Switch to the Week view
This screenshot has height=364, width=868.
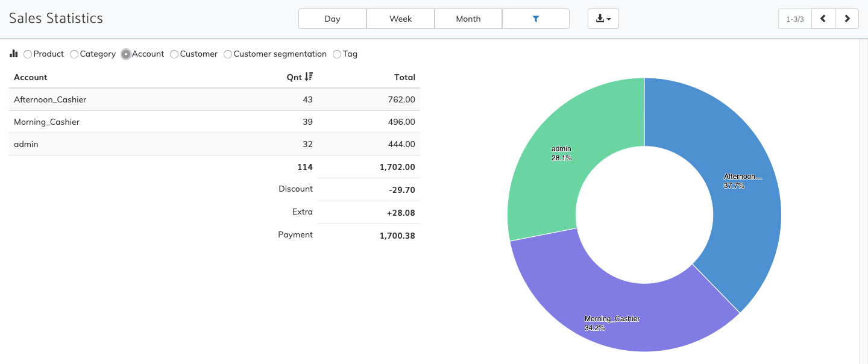pos(400,19)
